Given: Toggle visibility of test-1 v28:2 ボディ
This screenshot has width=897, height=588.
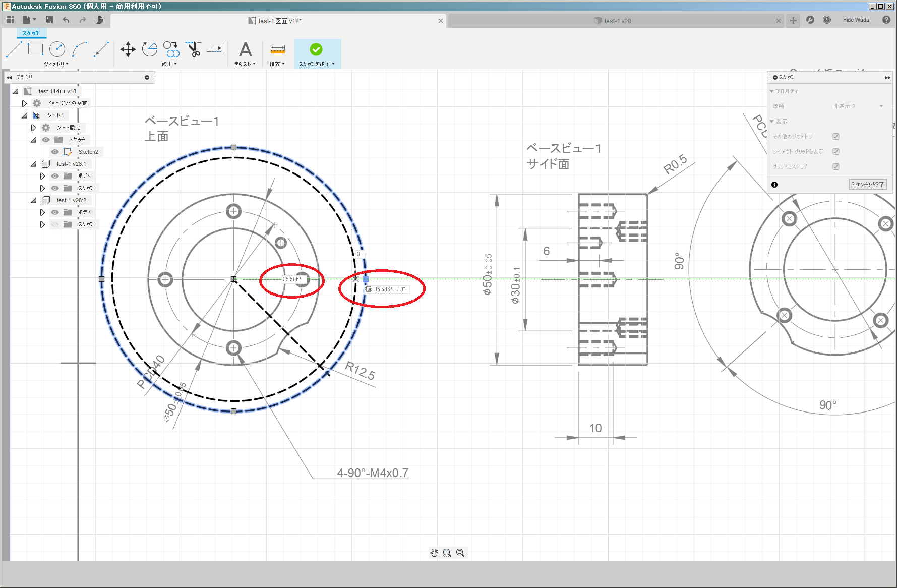Looking at the screenshot, I should point(55,212).
